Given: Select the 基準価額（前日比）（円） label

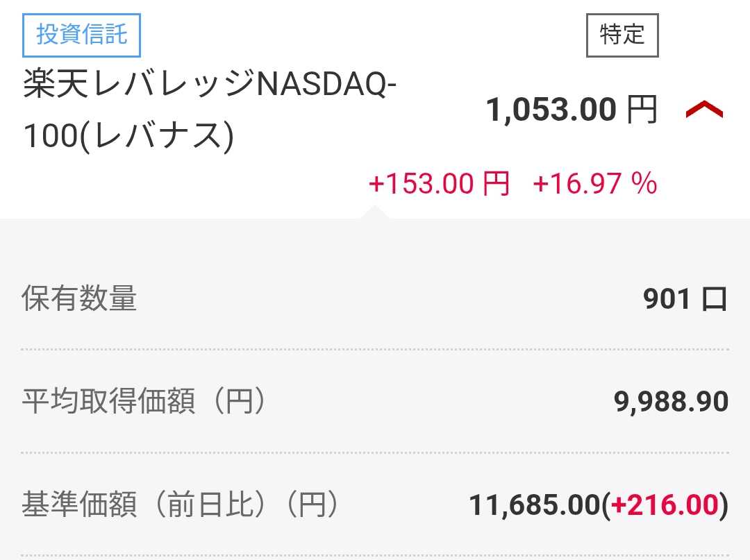Looking at the screenshot, I should pyautogui.click(x=181, y=505).
